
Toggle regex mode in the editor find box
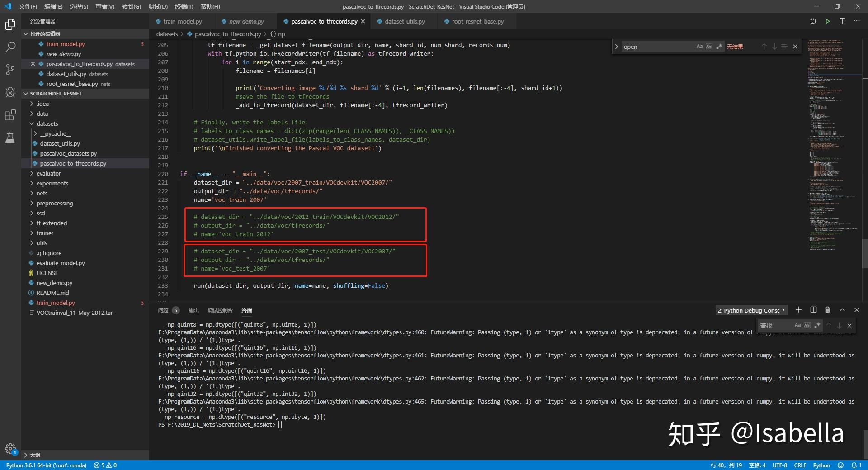[719, 47]
